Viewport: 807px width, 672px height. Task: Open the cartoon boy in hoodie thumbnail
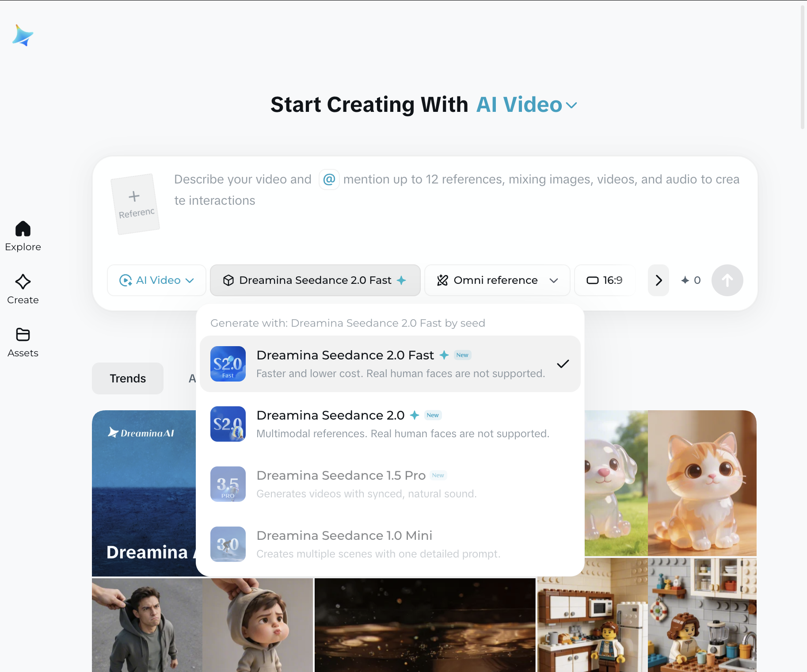pos(258,625)
